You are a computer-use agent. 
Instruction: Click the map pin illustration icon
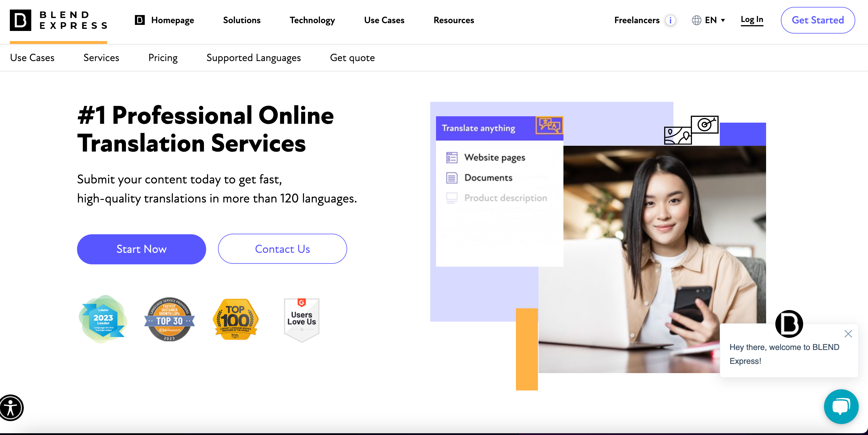click(677, 135)
